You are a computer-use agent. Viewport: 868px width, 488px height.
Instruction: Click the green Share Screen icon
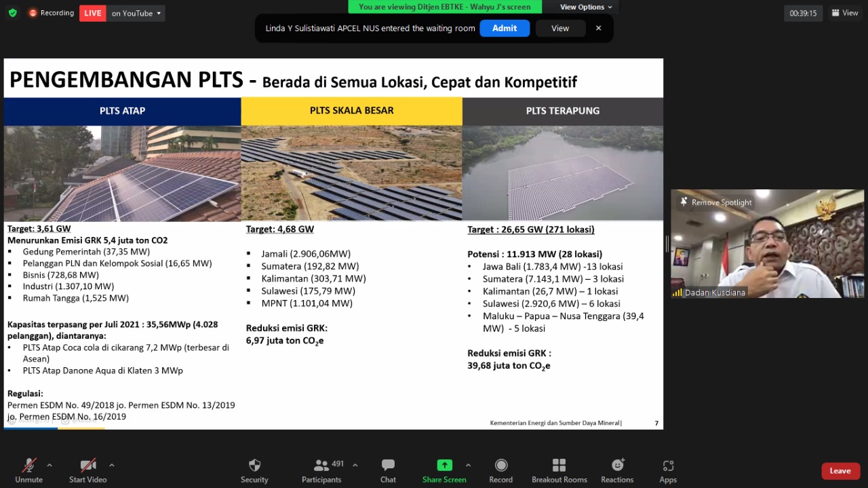pos(444,465)
